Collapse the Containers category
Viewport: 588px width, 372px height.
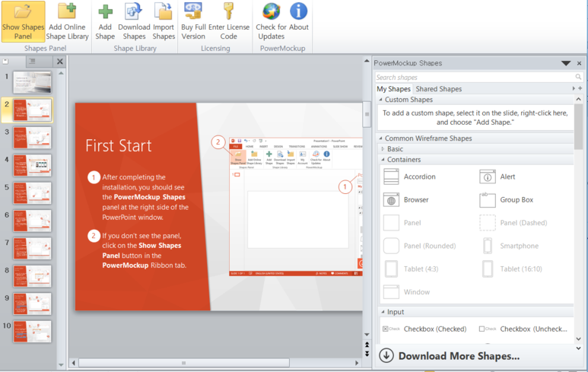(x=383, y=160)
